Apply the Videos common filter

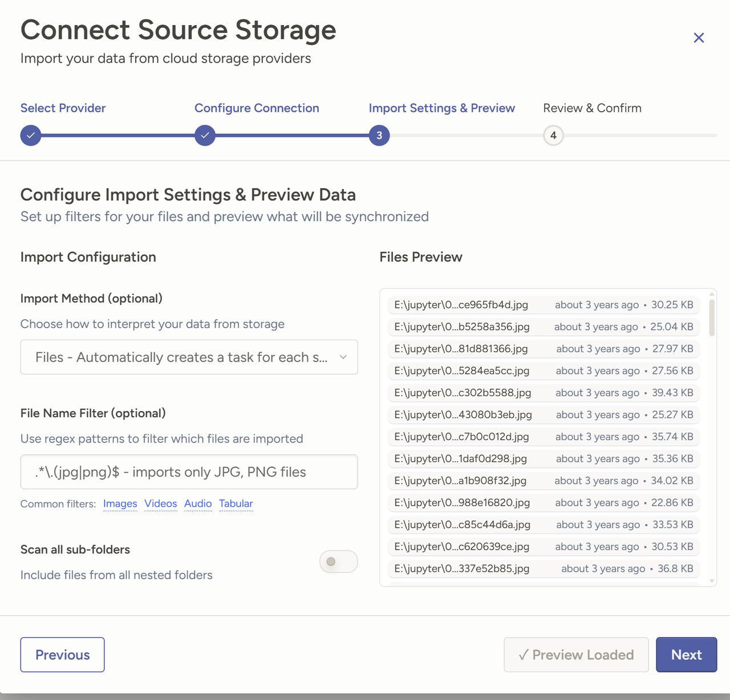161,504
